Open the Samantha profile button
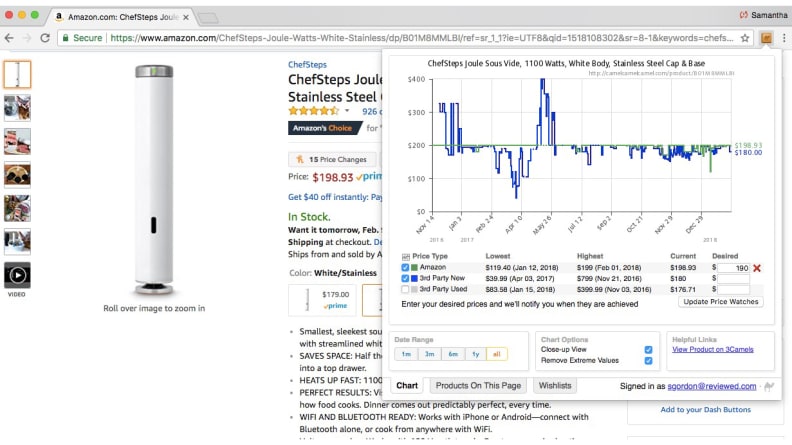 [x=763, y=15]
